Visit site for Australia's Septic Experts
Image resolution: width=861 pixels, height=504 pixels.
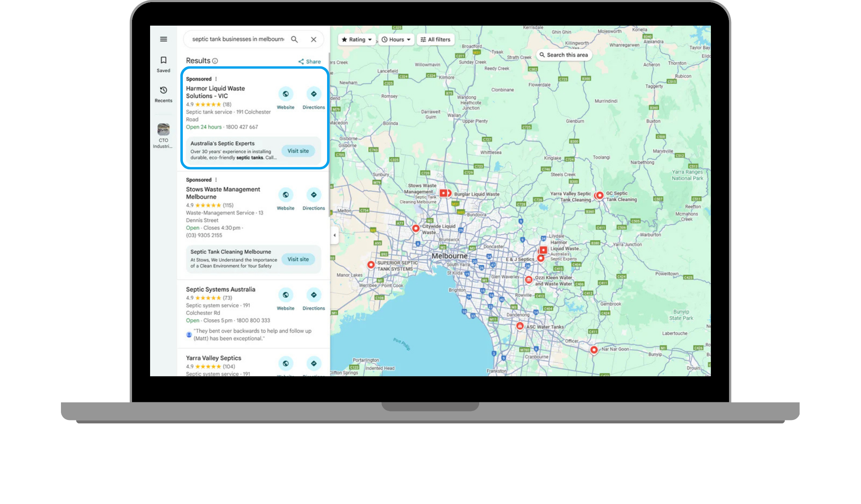[298, 151]
